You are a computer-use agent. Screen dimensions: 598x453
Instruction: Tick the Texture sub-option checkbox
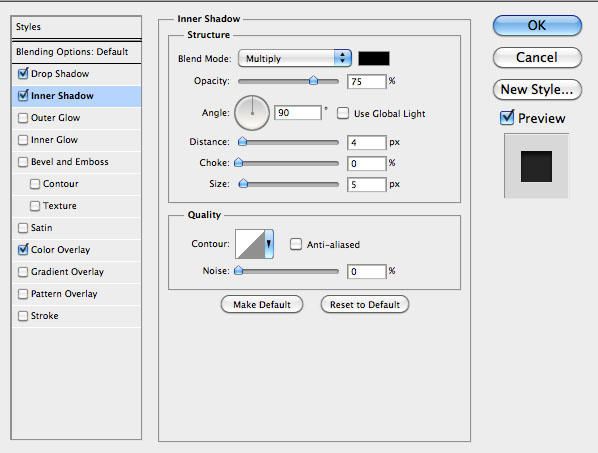coord(35,206)
